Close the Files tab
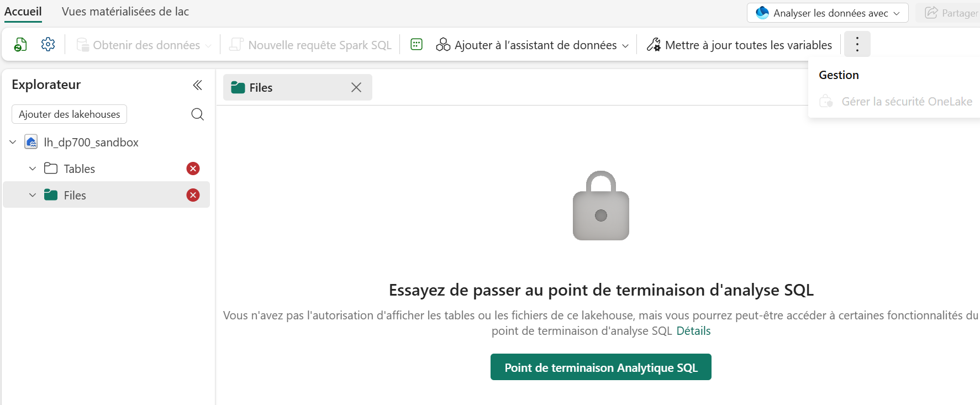Viewport: 980px width, 405px height. click(x=356, y=87)
